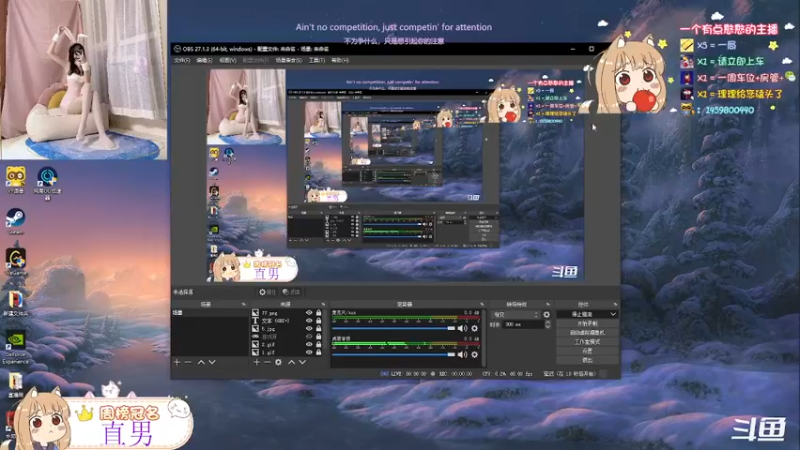This screenshot has width=800, height=450.
Task: Pop out the Audio Mixer dock with its header icon
Action: tap(482, 304)
